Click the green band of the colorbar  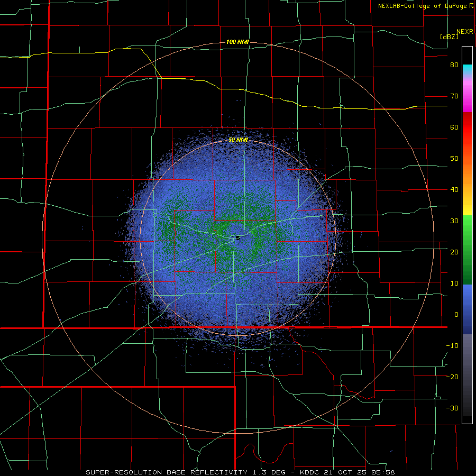point(467,250)
